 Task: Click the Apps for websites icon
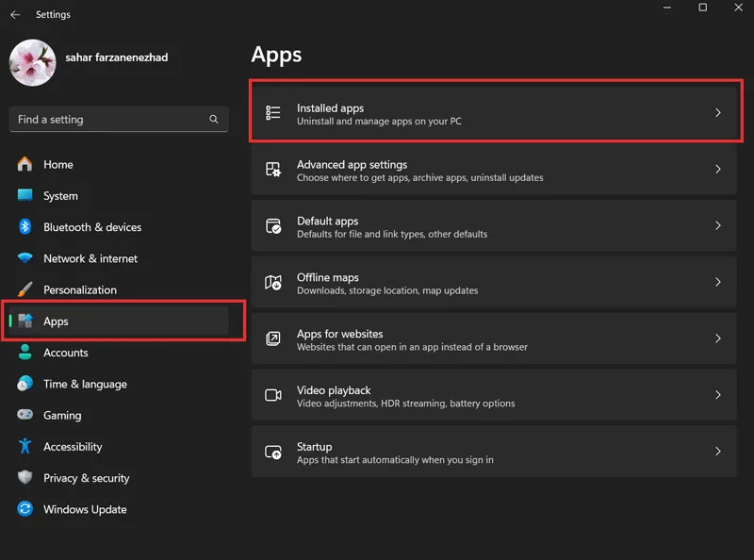(273, 338)
